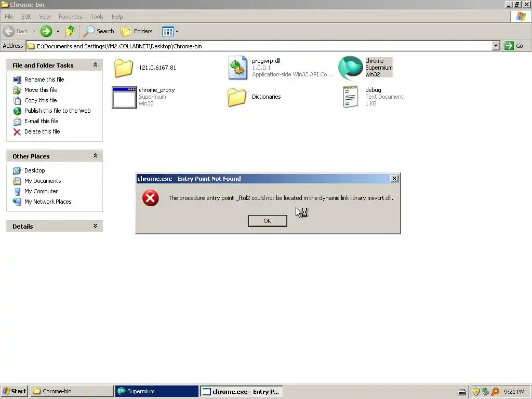Open My Documents from Other Places
The height and width of the screenshot is (399, 532).
[x=43, y=181]
